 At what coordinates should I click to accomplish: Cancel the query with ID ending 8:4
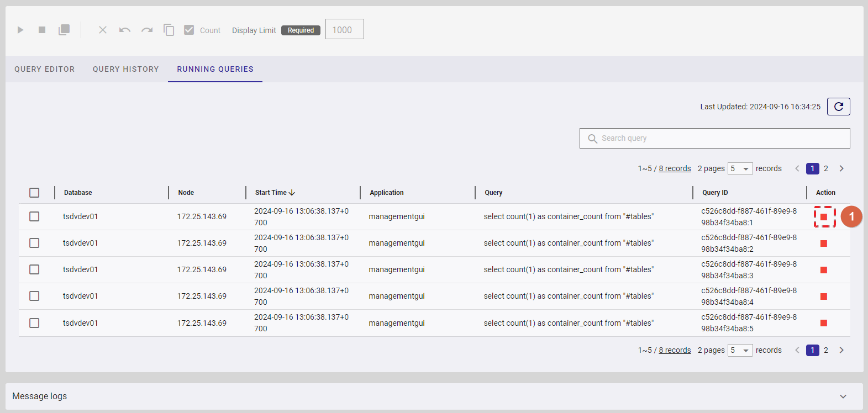(824, 296)
